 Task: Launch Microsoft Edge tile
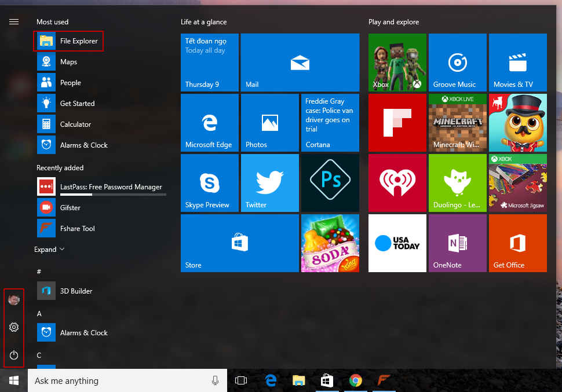point(210,123)
